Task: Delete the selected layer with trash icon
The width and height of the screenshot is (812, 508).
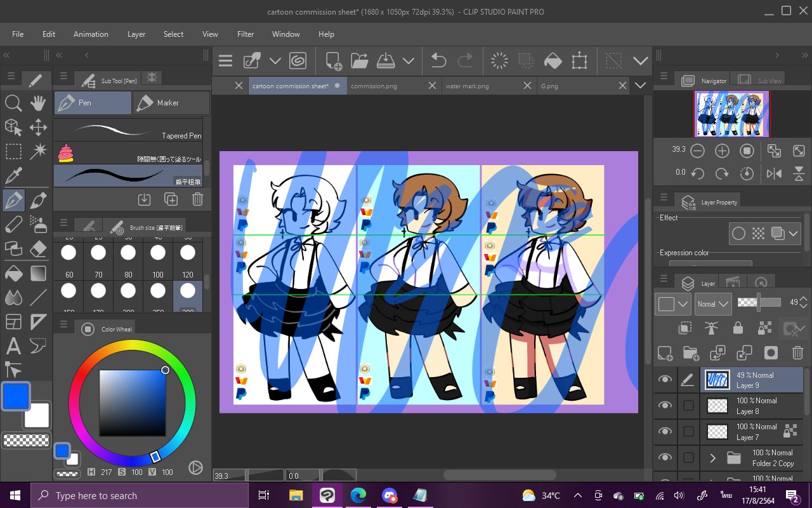Action: pos(798,352)
